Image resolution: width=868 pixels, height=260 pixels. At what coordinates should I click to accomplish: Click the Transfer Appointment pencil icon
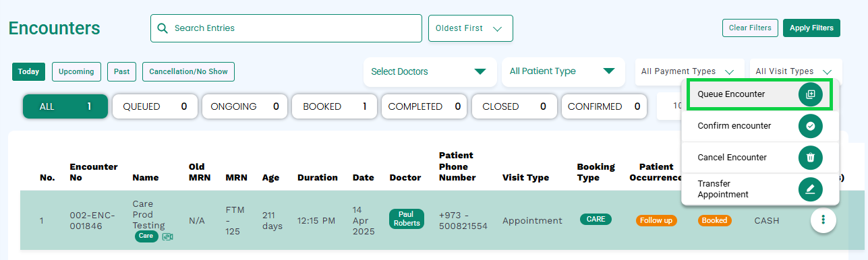pos(811,189)
